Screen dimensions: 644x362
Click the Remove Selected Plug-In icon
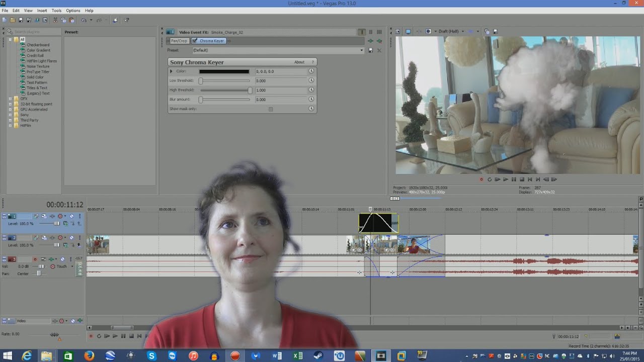pos(379,41)
